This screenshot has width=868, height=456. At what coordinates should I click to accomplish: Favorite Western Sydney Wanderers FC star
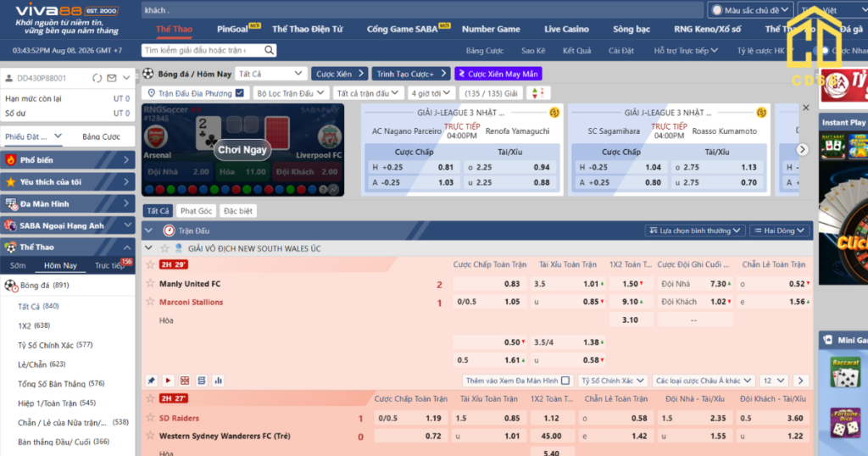coord(150,436)
